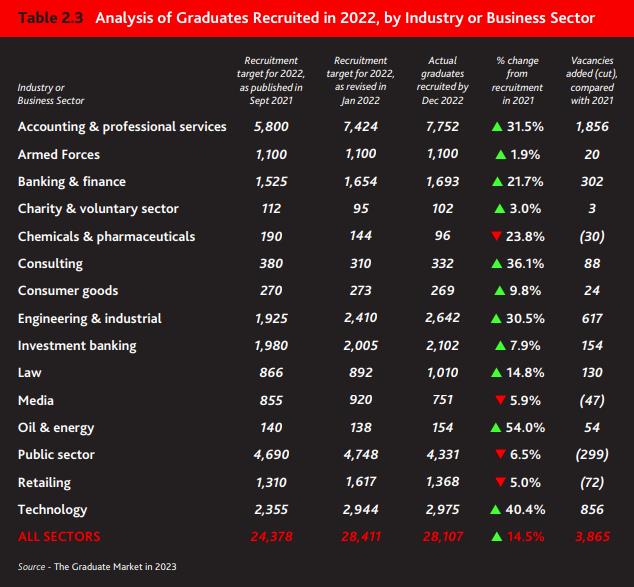Click the red down arrow beside 23.8%
Viewport: 634px width, 587px height.
[x=496, y=235]
